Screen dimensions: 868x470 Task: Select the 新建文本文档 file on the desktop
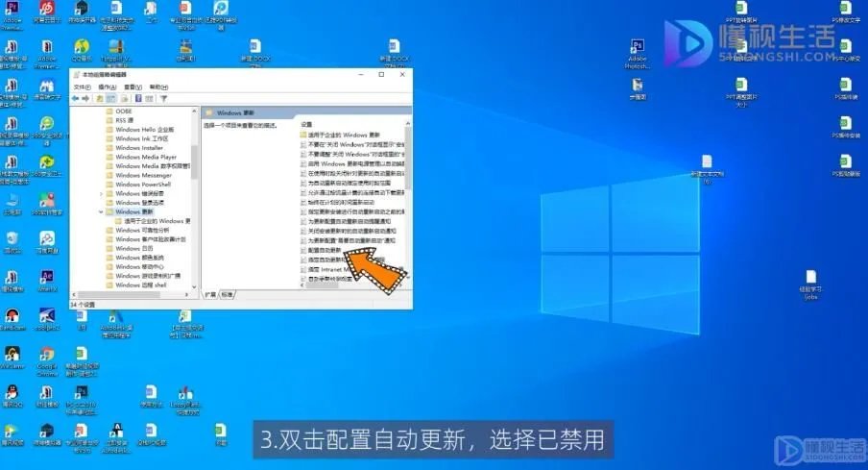point(707,168)
